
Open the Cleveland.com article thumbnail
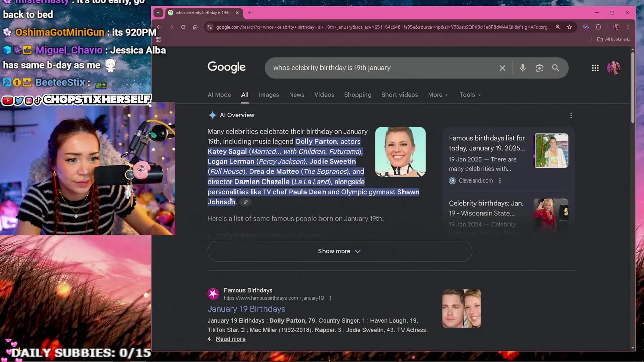point(551,151)
